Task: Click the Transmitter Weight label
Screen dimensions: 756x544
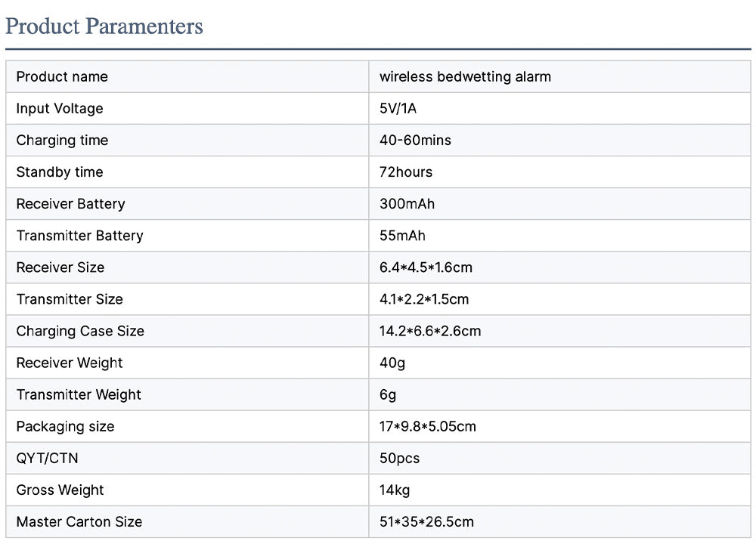Action: (x=79, y=394)
